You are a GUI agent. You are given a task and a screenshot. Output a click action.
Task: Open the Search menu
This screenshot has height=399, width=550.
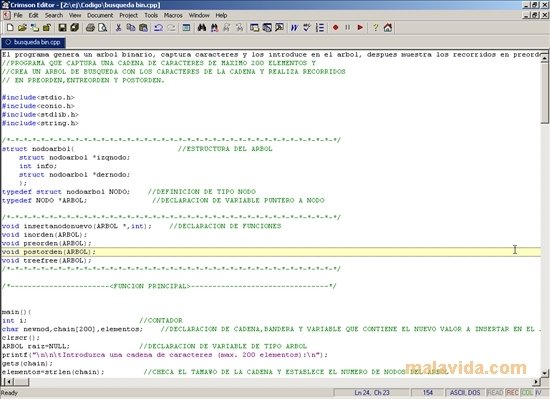click(54, 15)
